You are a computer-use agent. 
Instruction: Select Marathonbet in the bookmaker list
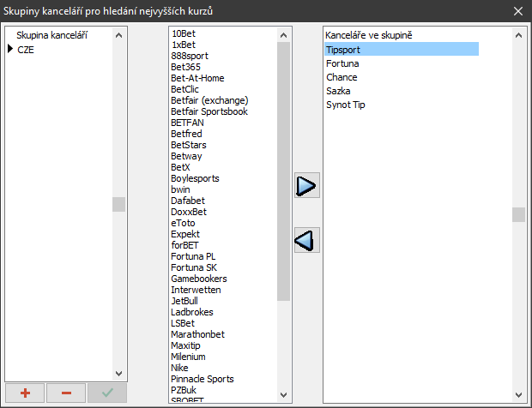pyautogui.click(x=198, y=334)
